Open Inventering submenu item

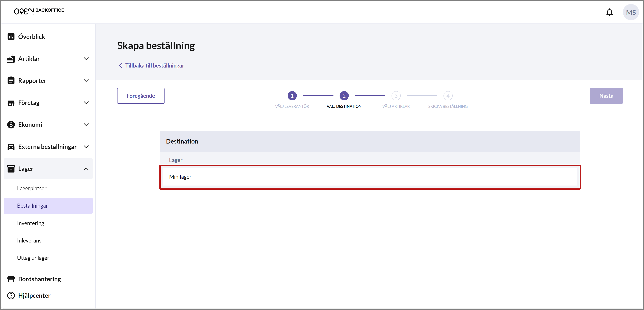pyautogui.click(x=48, y=223)
